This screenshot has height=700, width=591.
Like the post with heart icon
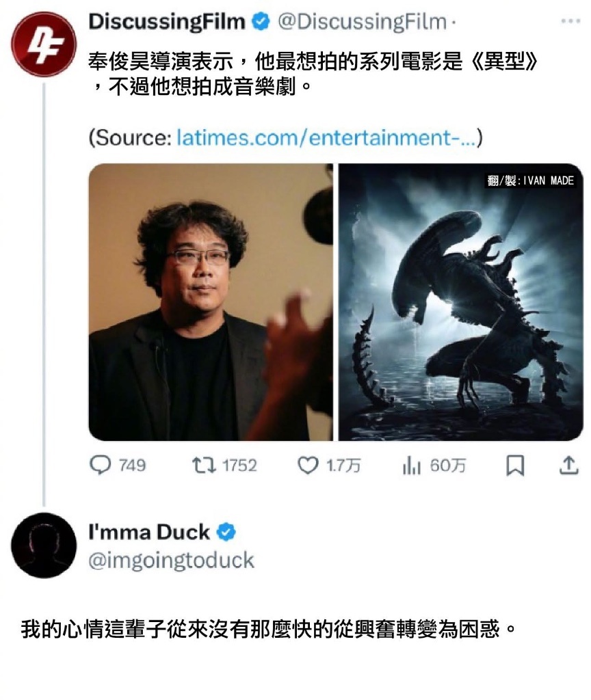(308, 465)
